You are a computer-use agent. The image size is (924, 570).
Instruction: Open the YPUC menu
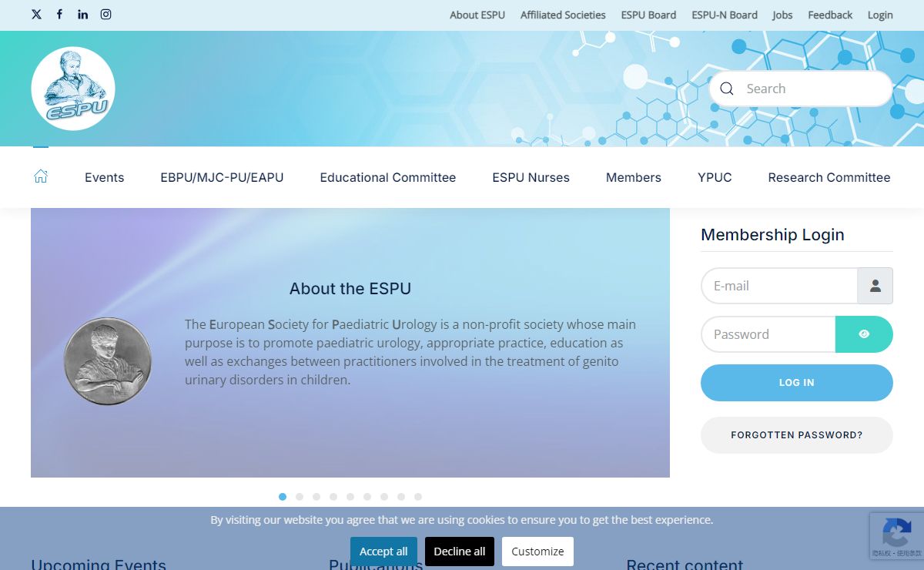point(715,177)
